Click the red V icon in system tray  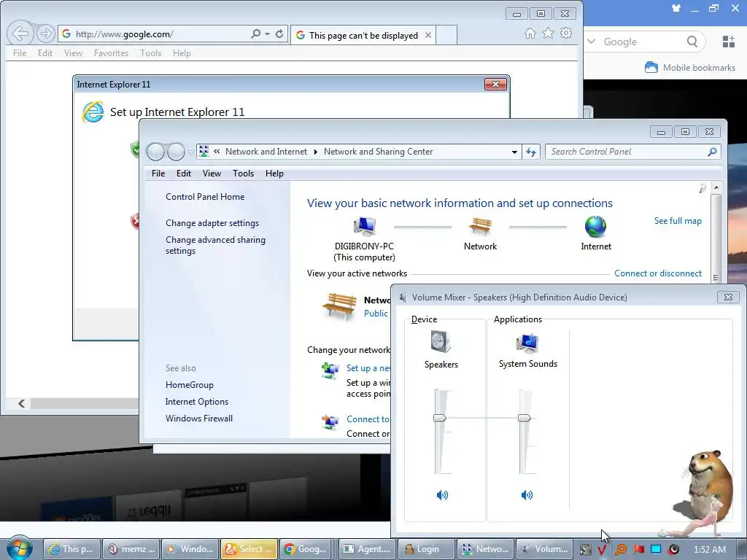pos(602,550)
